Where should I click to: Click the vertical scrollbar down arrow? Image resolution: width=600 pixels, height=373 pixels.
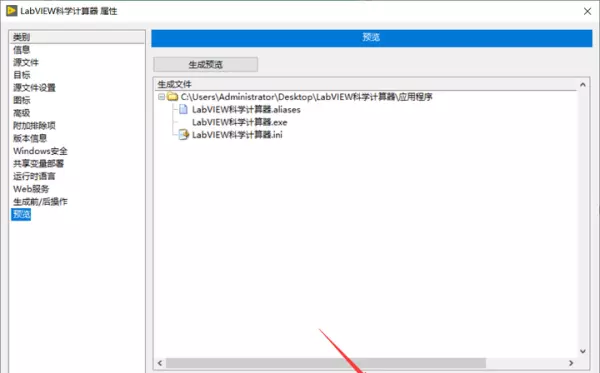pos(583,351)
